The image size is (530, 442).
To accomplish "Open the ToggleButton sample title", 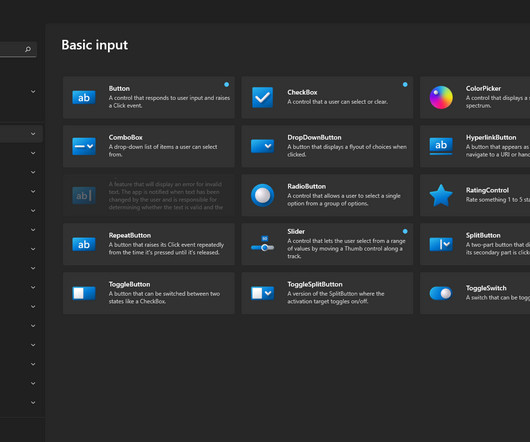I will click(129, 285).
